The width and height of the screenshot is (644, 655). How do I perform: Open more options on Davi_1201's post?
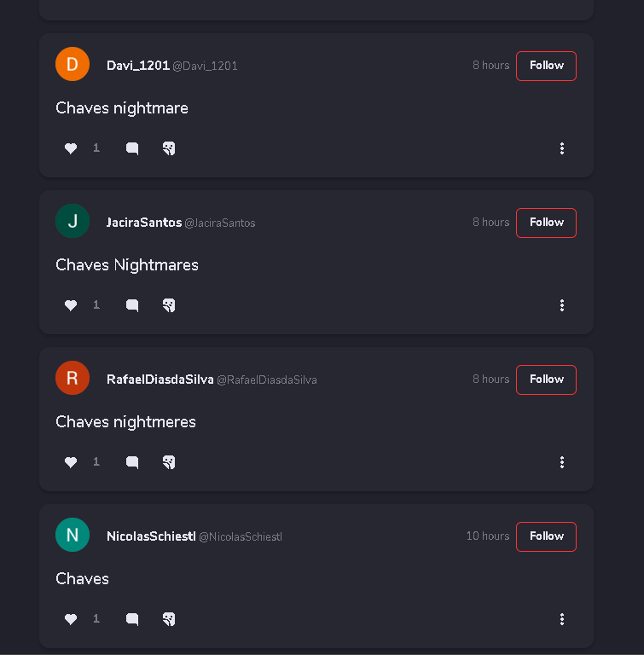562,148
